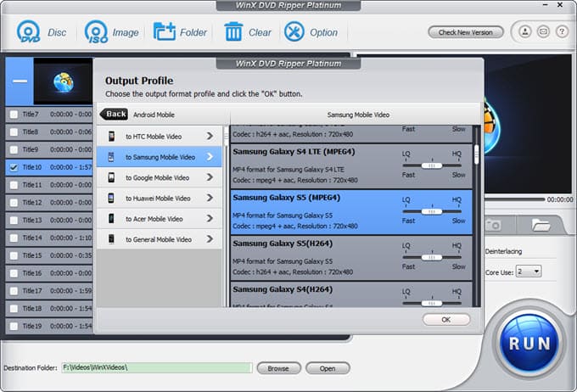Click the Acer phone icon
577x392 pixels.
click(111, 219)
